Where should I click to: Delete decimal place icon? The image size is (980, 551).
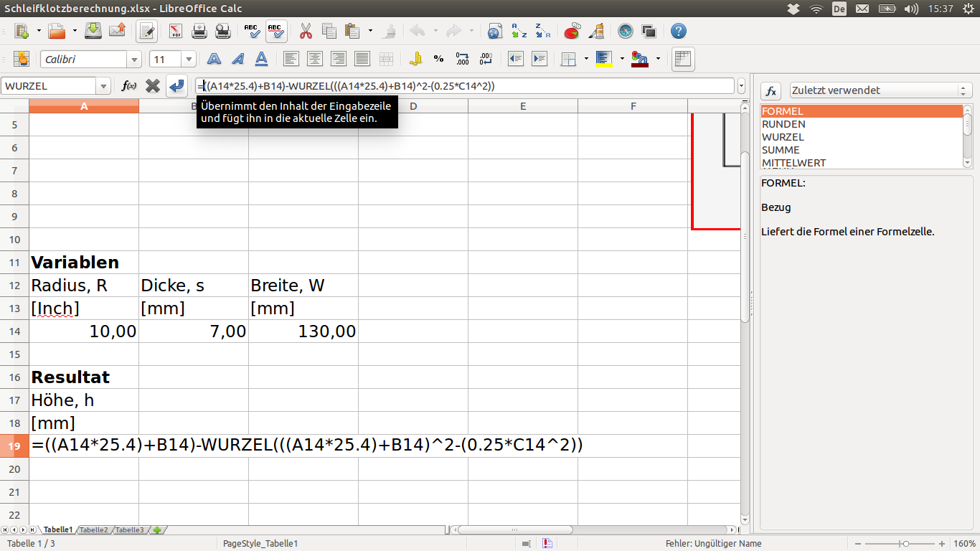[486, 59]
